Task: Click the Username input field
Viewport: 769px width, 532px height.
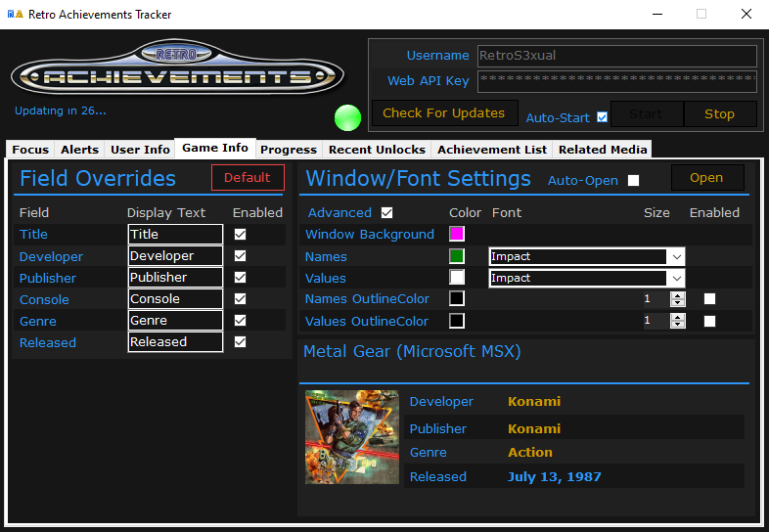Action: [617, 56]
